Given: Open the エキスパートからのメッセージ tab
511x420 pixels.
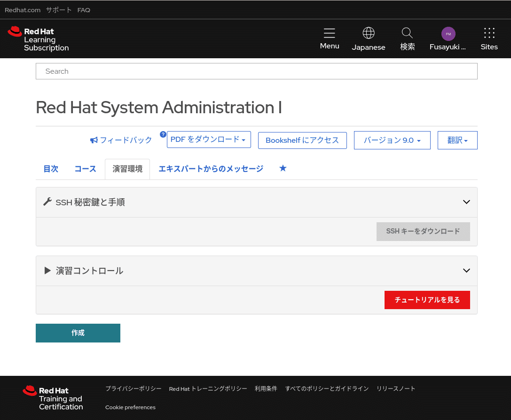Looking at the screenshot, I should (x=211, y=169).
